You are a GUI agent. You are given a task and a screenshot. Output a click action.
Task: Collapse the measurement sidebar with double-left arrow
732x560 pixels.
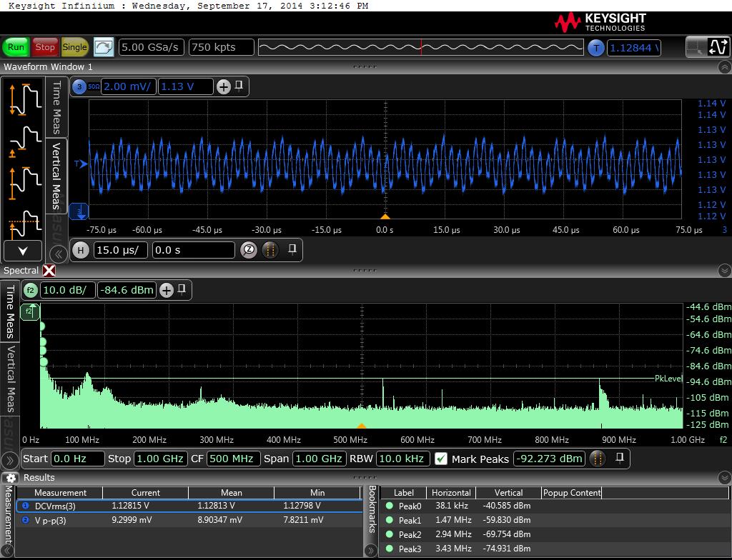[58, 254]
